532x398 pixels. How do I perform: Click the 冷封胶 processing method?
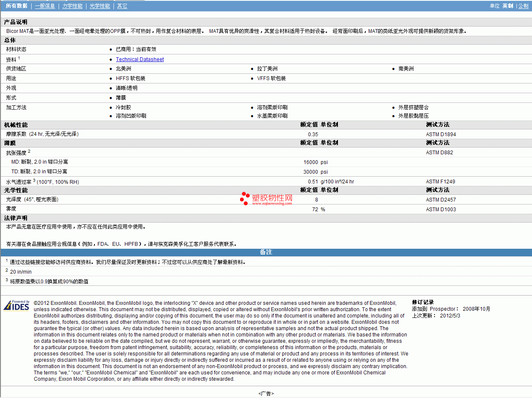pyautogui.click(x=123, y=108)
